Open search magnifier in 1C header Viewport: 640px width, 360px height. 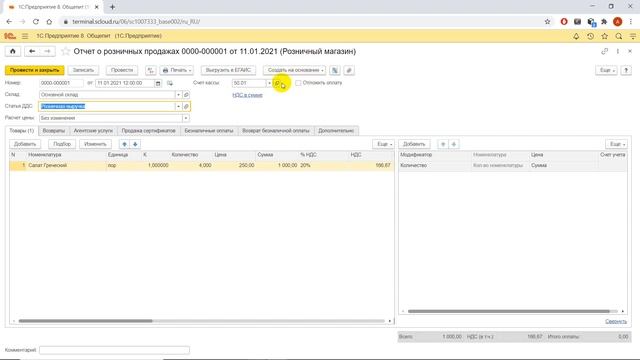(619, 36)
